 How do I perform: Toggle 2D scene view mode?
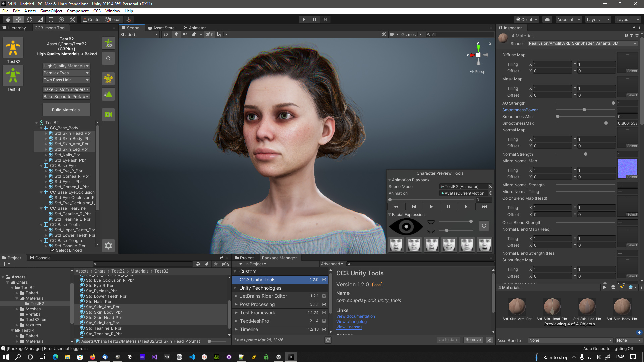pos(166,34)
